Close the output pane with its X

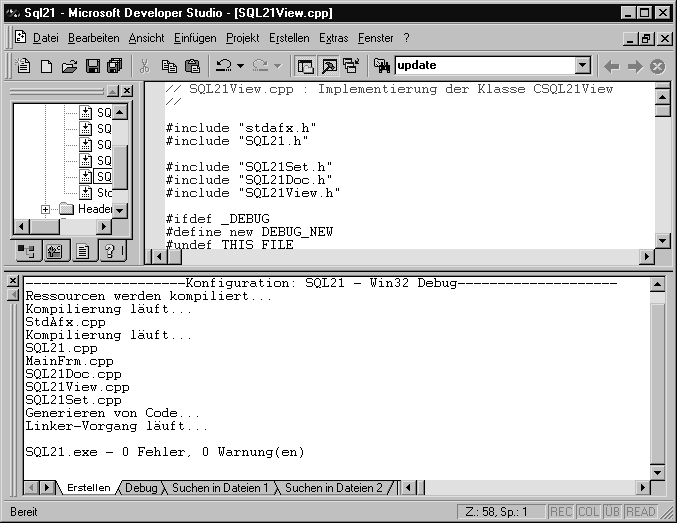(x=13, y=281)
